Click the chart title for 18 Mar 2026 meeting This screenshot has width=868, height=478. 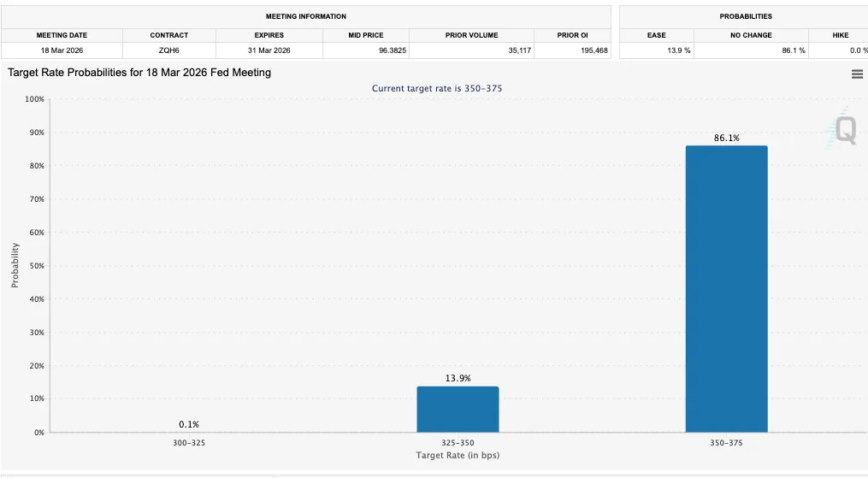click(139, 73)
